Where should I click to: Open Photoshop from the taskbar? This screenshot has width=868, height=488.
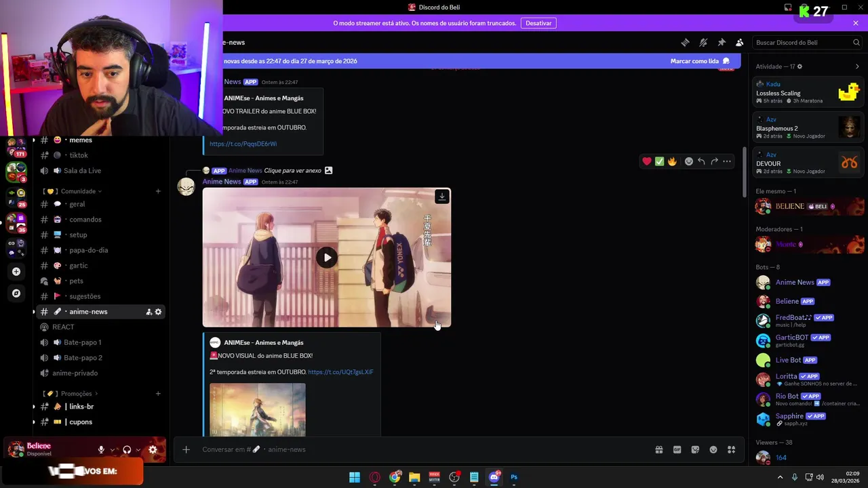click(x=514, y=477)
